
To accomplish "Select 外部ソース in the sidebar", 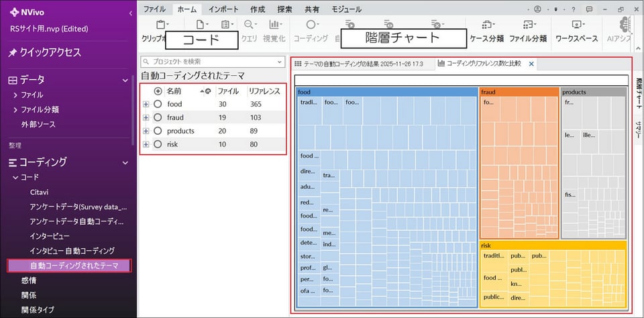I will [x=38, y=124].
